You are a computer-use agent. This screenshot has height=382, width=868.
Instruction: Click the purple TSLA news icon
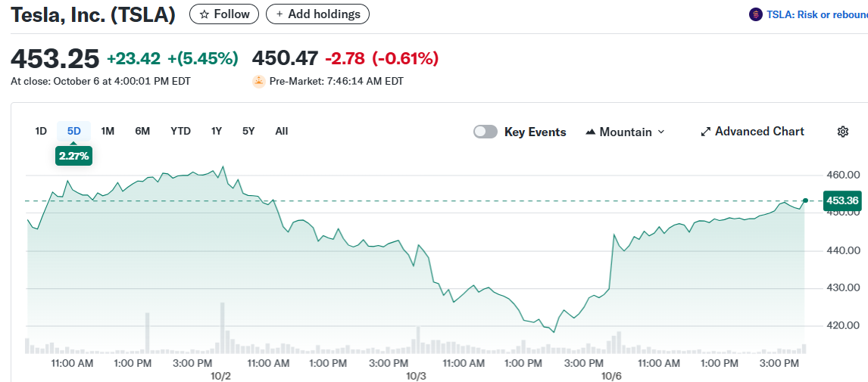(755, 14)
